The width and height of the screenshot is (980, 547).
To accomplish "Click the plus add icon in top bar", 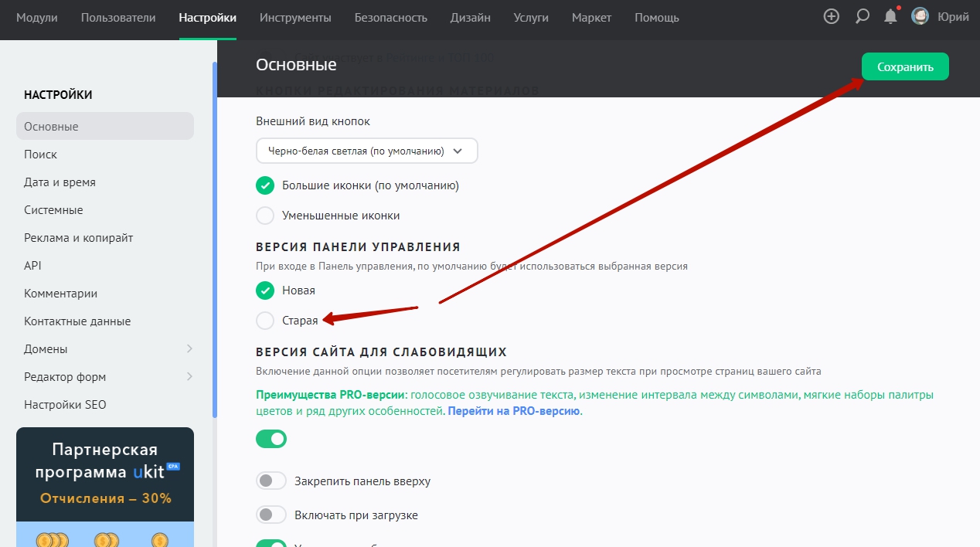I will point(832,17).
